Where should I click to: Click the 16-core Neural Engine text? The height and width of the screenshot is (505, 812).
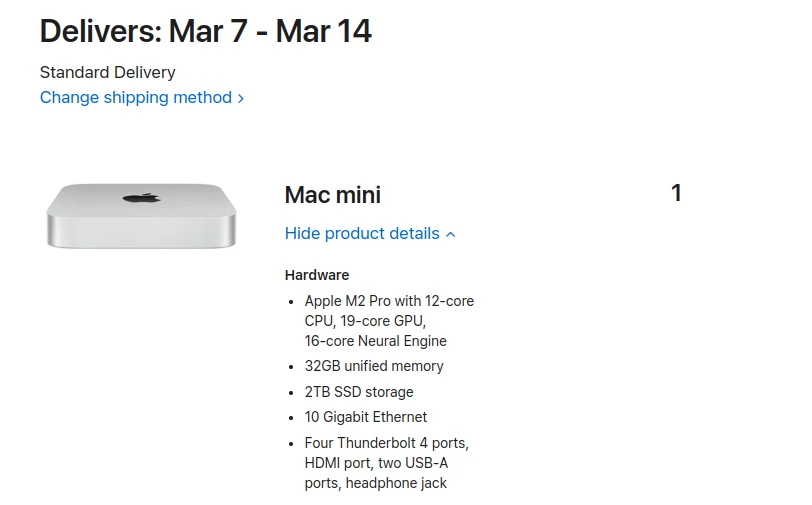[x=376, y=341]
